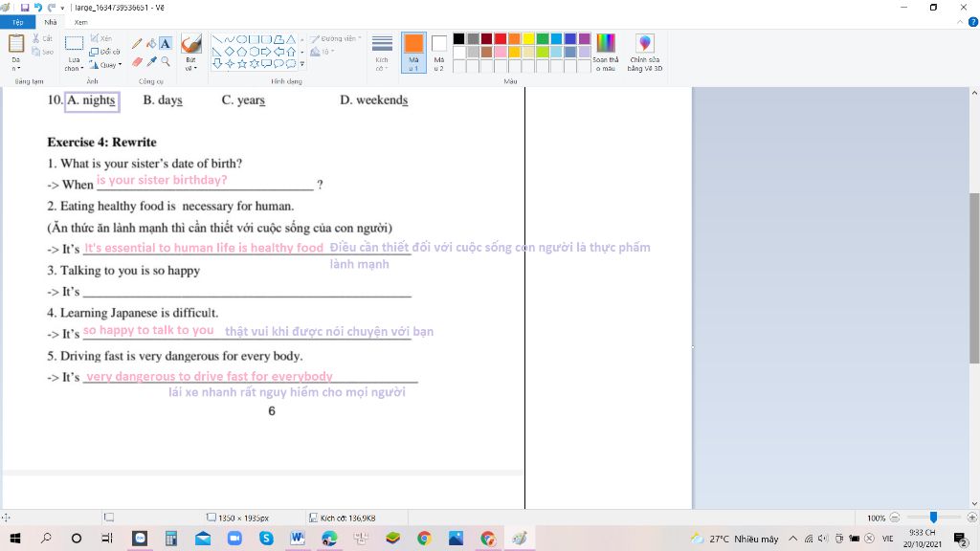This screenshot has width=980, height=551.
Task: Switch to the Home (Nhà) tab
Action: (x=51, y=23)
